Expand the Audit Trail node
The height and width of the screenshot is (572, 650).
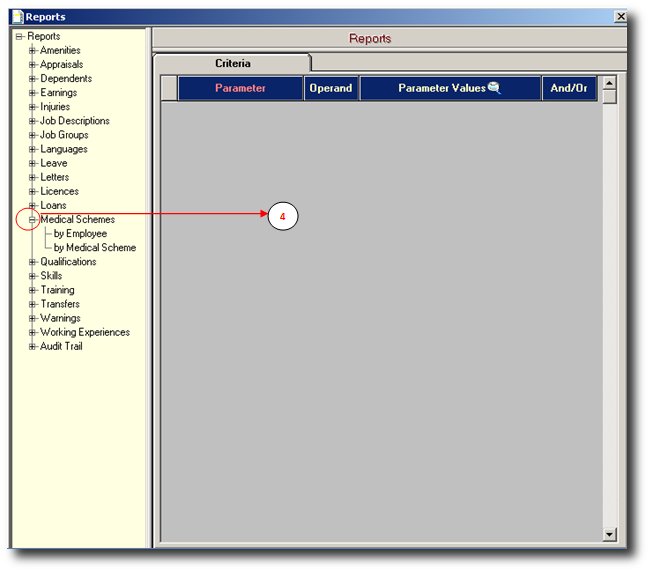32,347
